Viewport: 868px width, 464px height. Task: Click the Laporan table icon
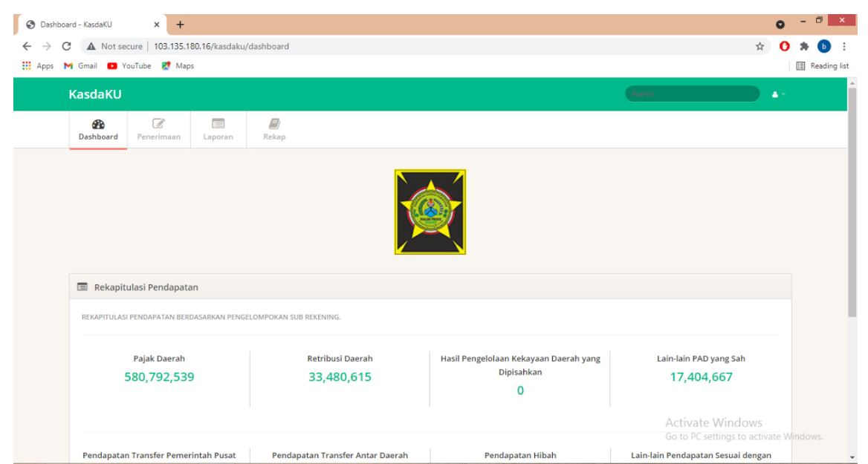[x=218, y=123]
